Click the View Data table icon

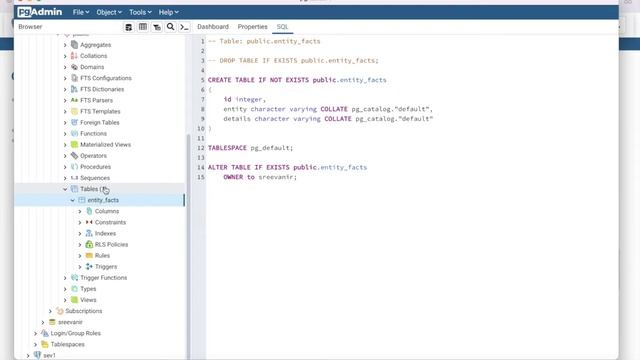point(142,27)
